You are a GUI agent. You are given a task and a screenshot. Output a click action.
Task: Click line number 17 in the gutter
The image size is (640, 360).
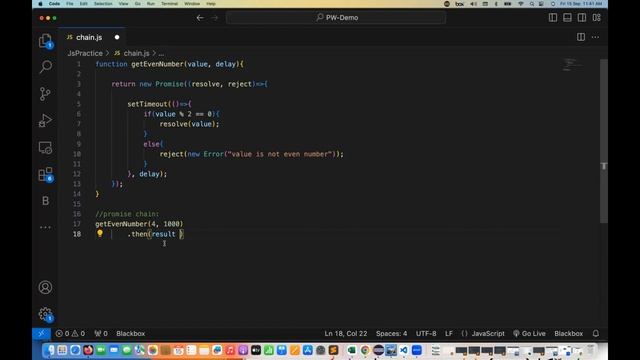click(77, 224)
